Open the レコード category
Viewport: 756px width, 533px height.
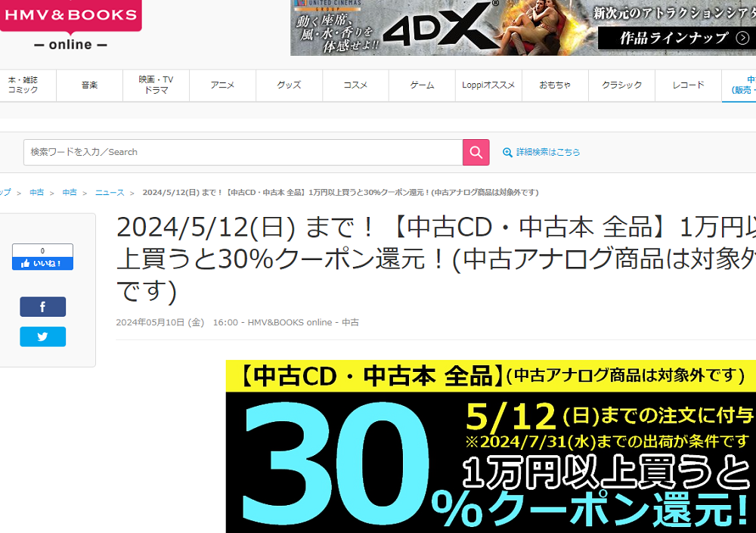click(689, 85)
